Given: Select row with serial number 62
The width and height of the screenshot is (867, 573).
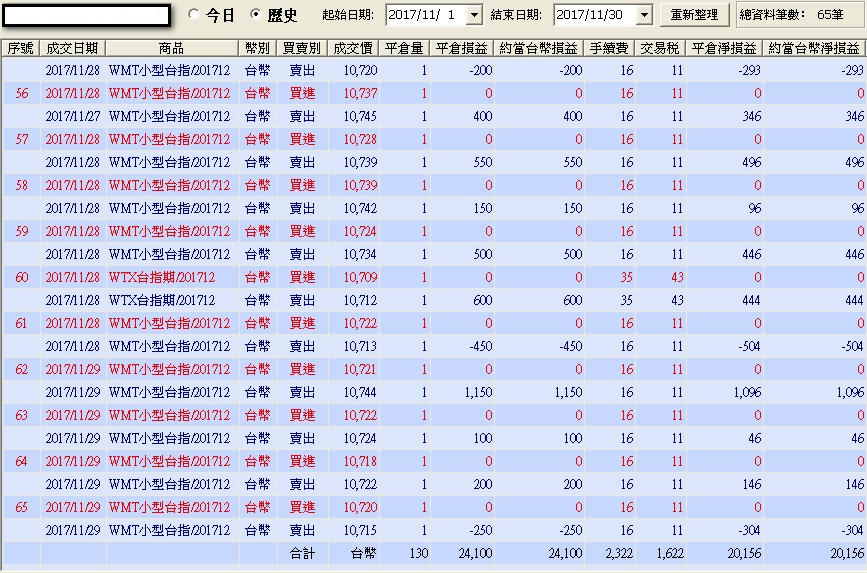Looking at the screenshot, I should coord(434,369).
